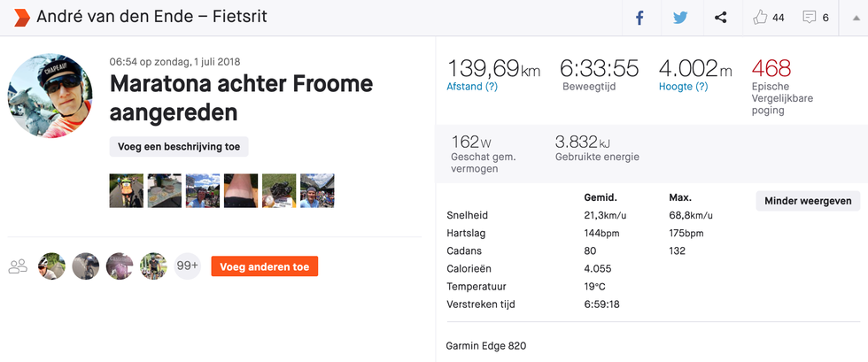The height and width of the screenshot is (362, 868).
Task: Open comments via the speech bubble icon
Action: pyautogui.click(x=809, y=18)
